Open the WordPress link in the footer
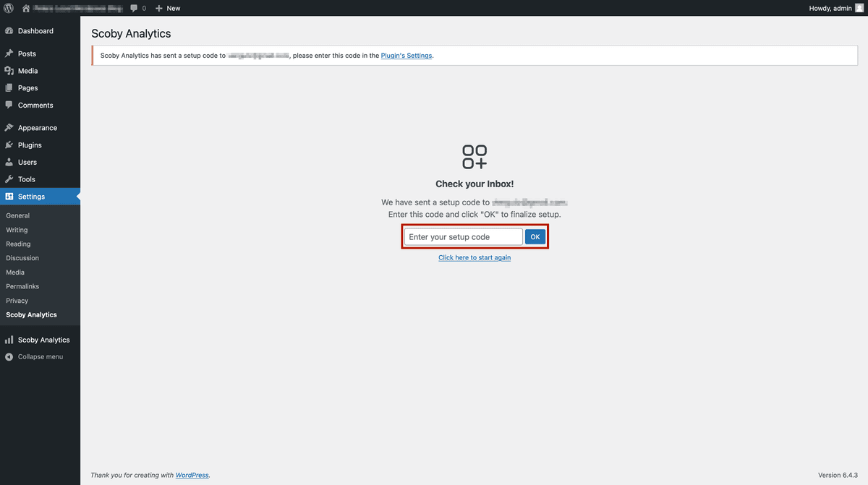Screen dimensions: 868x485 [x=192, y=476]
